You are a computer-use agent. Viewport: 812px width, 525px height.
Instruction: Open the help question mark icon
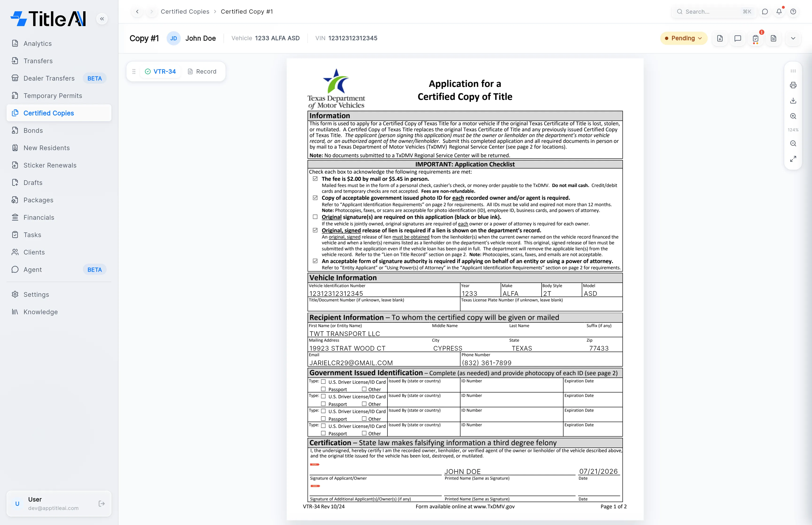pyautogui.click(x=793, y=12)
